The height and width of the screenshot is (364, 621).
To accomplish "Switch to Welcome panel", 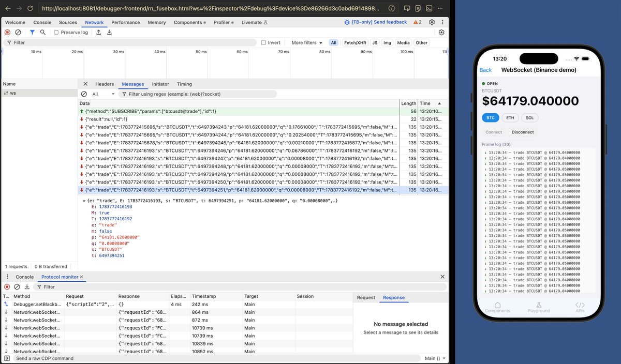I will (x=15, y=22).
